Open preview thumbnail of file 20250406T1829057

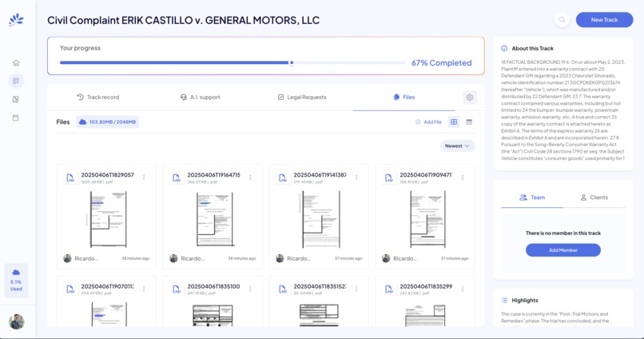(x=109, y=219)
